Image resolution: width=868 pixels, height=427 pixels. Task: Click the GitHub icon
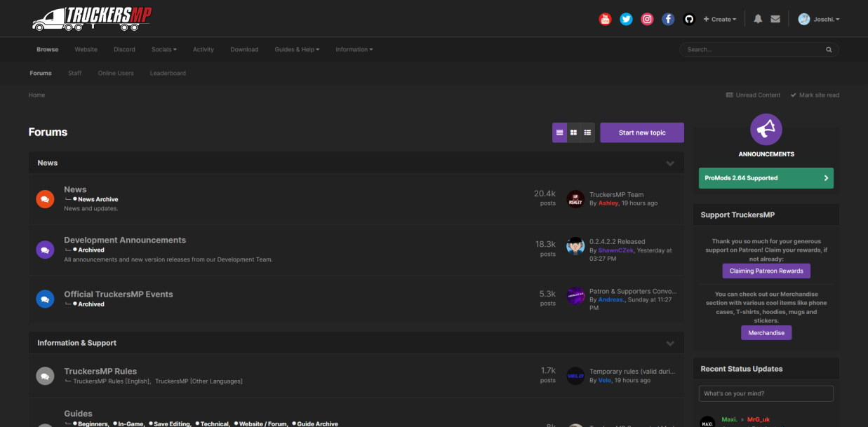pyautogui.click(x=689, y=19)
